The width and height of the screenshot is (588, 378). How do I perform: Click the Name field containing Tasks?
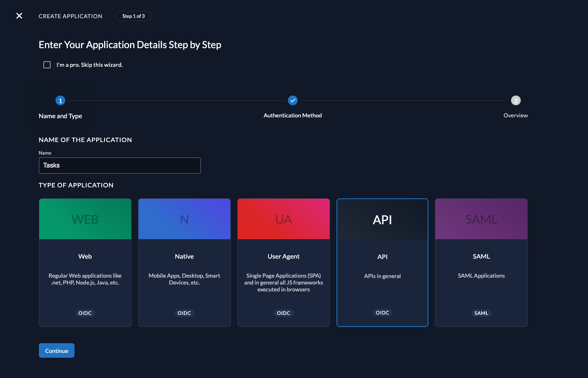[x=119, y=165]
